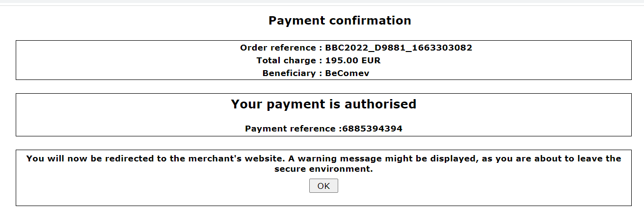This screenshot has height=209, width=644.
Task: Click the OK button
Action: (x=323, y=186)
